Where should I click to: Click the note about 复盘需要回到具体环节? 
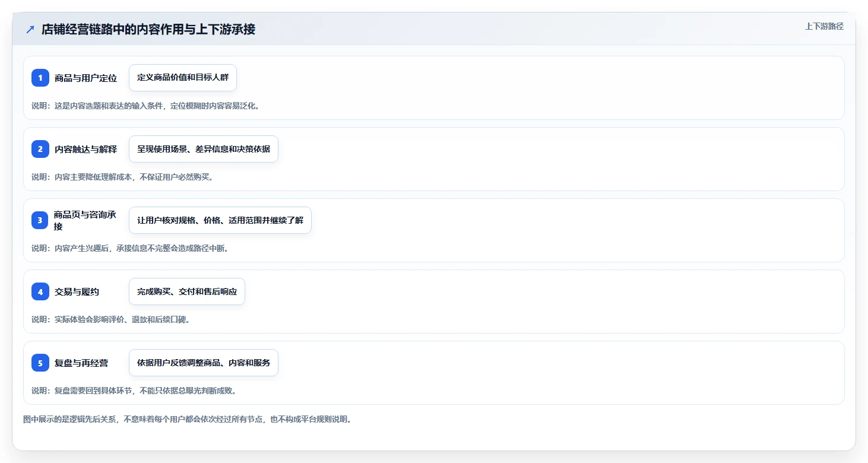click(x=134, y=391)
